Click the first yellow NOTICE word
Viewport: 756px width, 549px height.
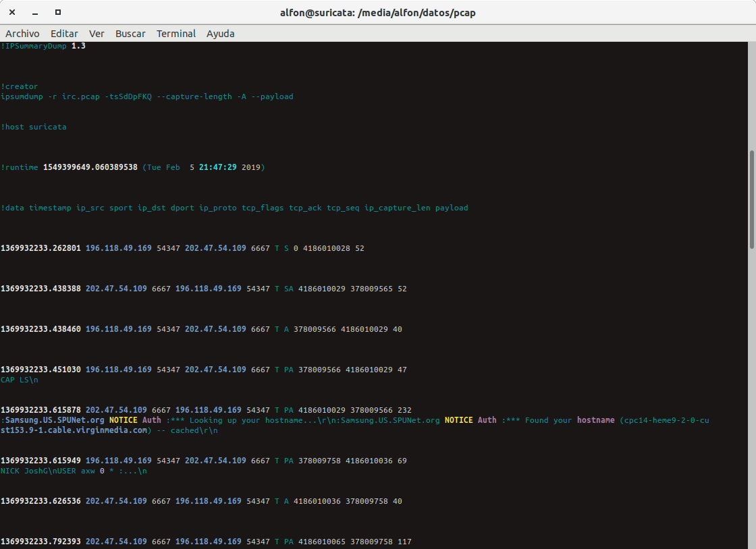[124, 420]
